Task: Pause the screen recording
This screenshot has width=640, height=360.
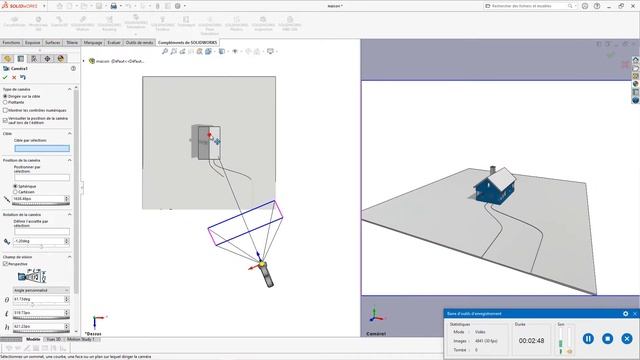Action: coord(588,338)
